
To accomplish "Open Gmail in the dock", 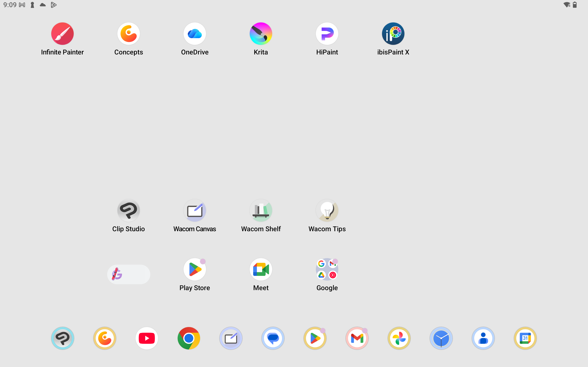I will pos(357,338).
